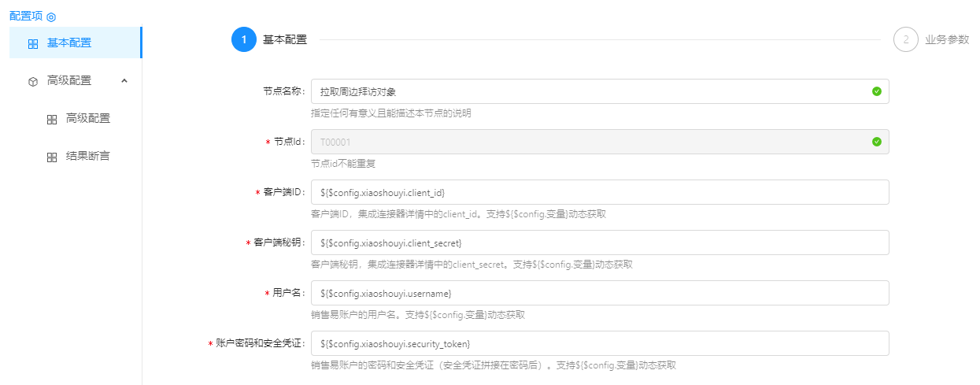980x385 pixels.
Task: Open the 高级配置 sub-menu item
Action: pyautogui.click(x=88, y=119)
